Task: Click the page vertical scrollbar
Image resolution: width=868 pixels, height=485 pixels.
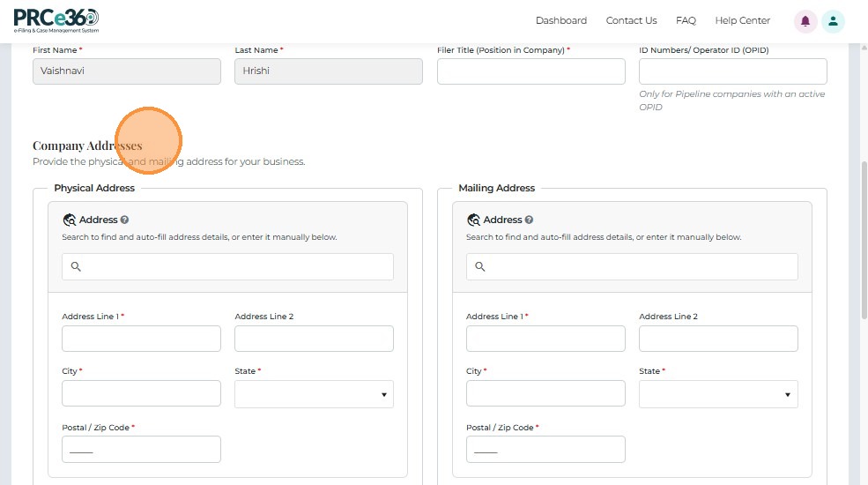Action: [864, 240]
